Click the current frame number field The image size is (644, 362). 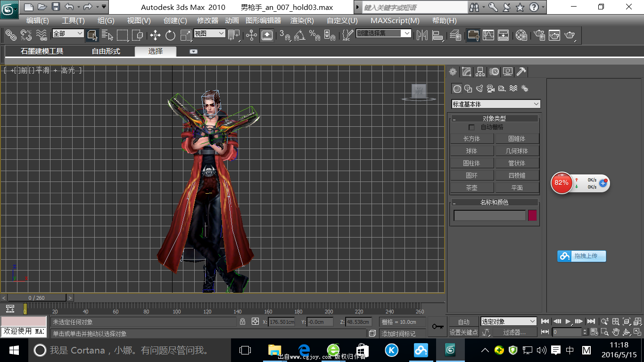568,332
